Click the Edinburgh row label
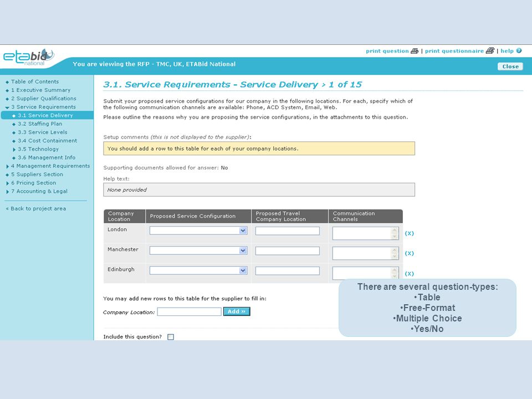Image resolution: width=532 pixels, height=399 pixels. (x=121, y=269)
